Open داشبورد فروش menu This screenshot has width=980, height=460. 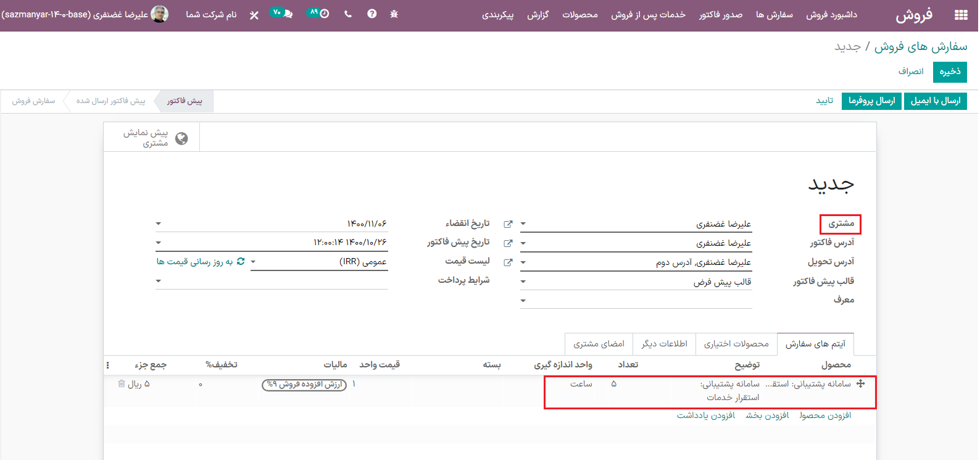[x=831, y=14]
